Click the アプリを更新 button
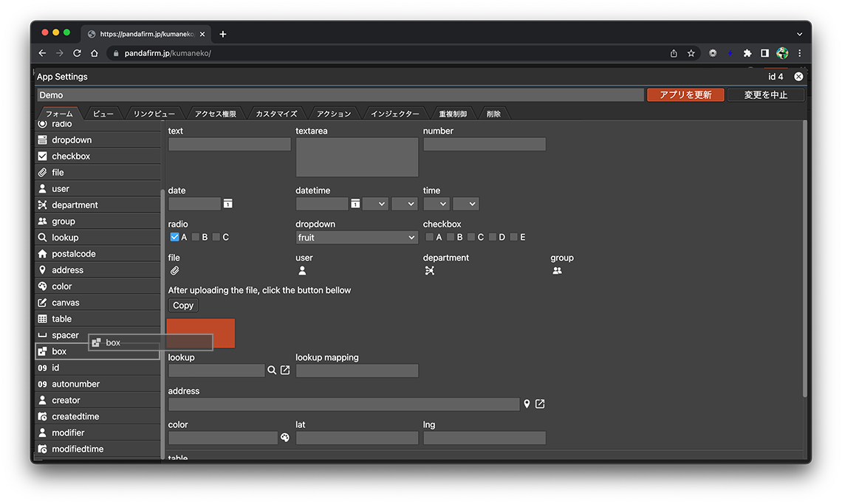 pyautogui.click(x=685, y=95)
